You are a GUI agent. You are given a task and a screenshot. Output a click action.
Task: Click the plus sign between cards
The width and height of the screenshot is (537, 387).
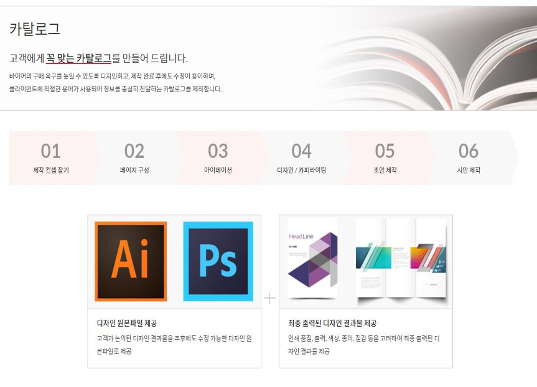pyautogui.click(x=270, y=298)
